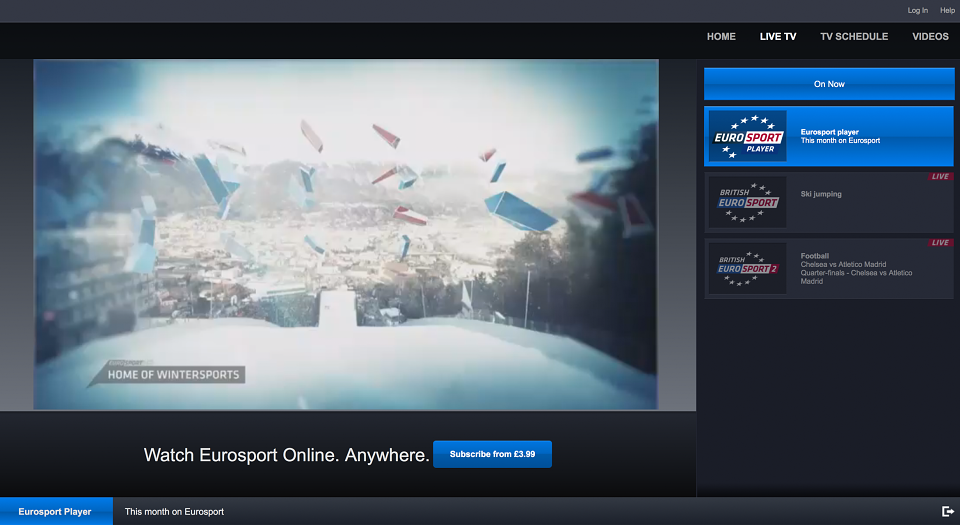Open the Help link
Viewport: 960px width, 525px height.
click(947, 10)
